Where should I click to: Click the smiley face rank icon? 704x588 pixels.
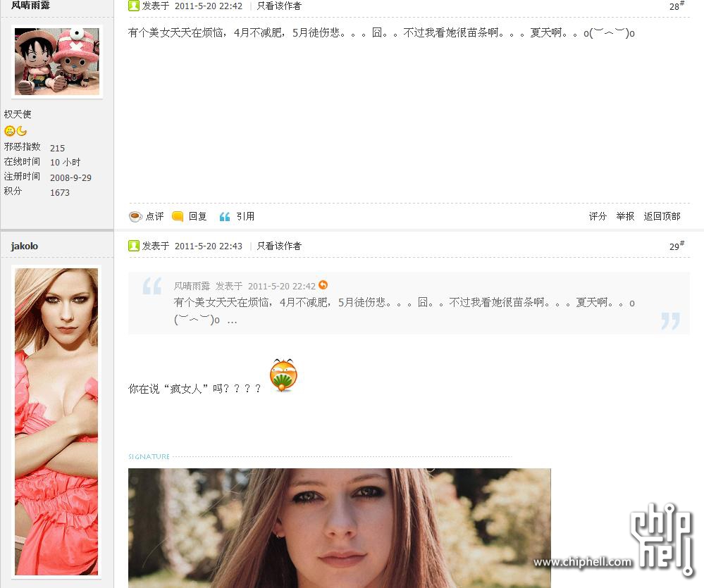pos(9,131)
